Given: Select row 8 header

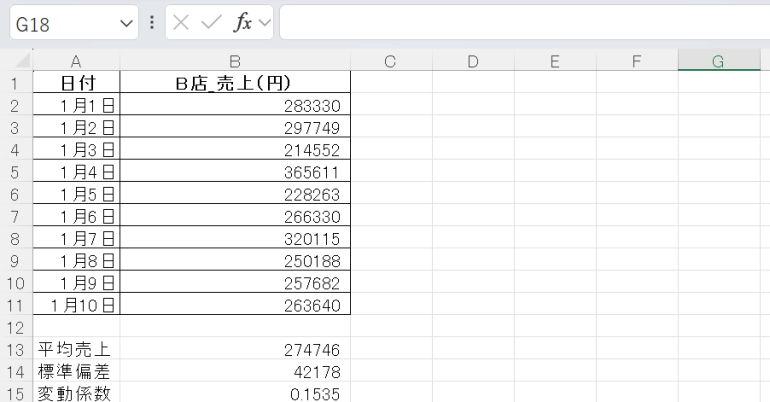Looking at the screenshot, I should pos(16,239).
